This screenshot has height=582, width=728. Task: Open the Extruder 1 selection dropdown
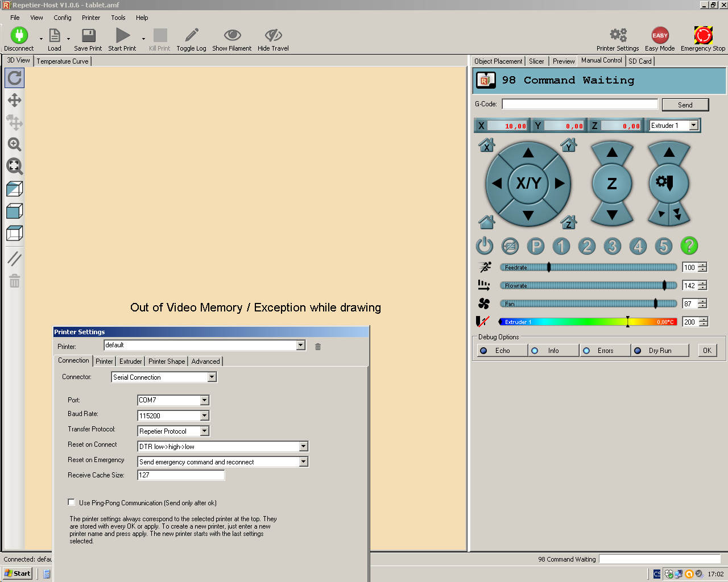pos(693,126)
